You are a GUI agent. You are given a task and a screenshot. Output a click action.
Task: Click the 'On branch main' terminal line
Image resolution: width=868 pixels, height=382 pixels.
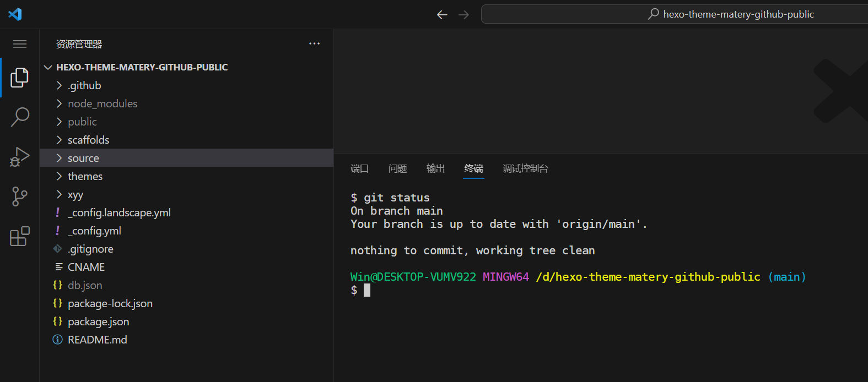[x=397, y=211]
